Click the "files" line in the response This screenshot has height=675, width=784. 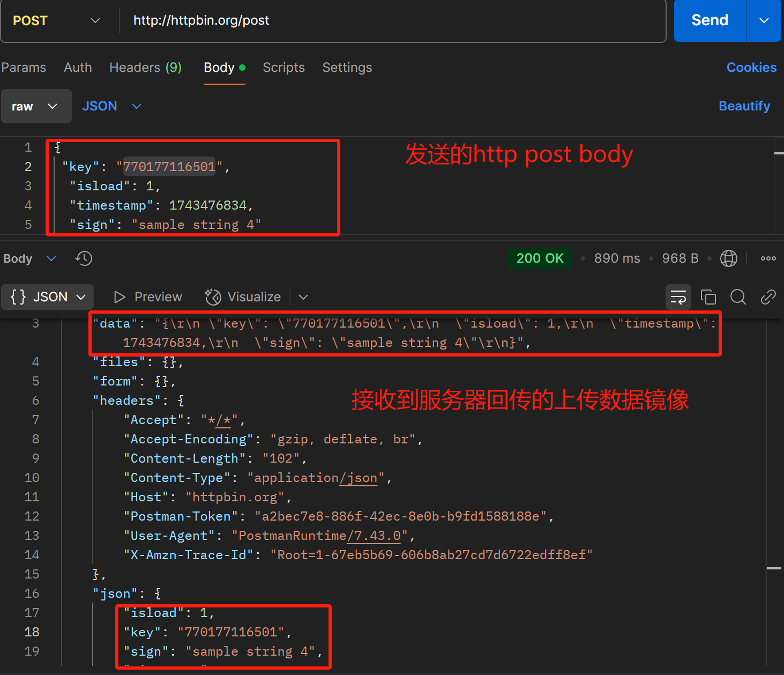(138, 362)
